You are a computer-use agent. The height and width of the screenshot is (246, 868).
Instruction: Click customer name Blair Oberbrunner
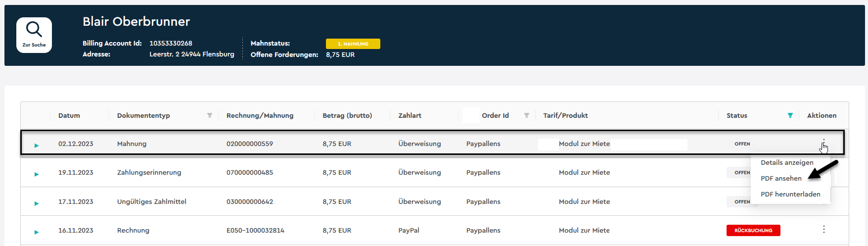pyautogui.click(x=136, y=21)
